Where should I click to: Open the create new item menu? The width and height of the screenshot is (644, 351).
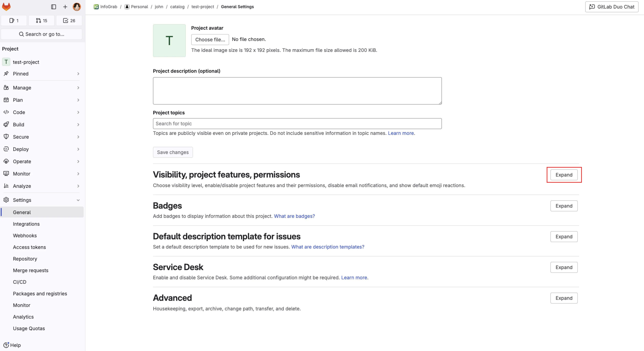click(x=65, y=7)
